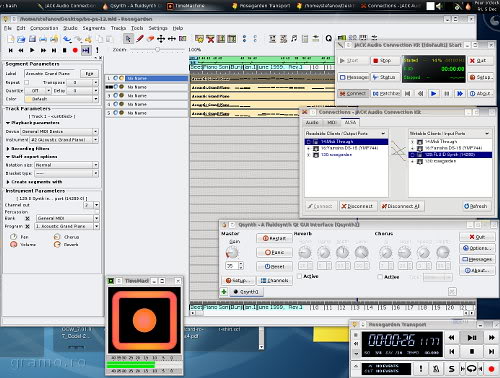The width and height of the screenshot is (500, 378).
Task: Open the Program Acoustic Grand Piano dropdown
Action: (x=67, y=226)
